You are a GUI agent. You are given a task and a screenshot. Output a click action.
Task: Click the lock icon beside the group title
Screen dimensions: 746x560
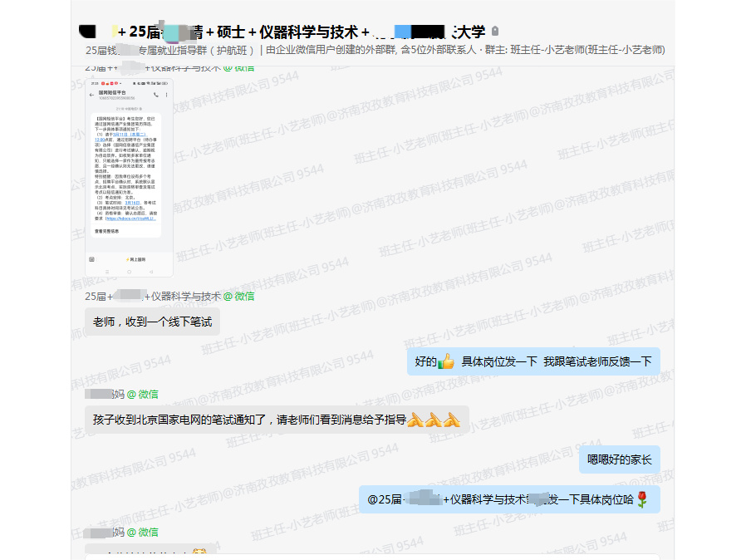pos(496,32)
